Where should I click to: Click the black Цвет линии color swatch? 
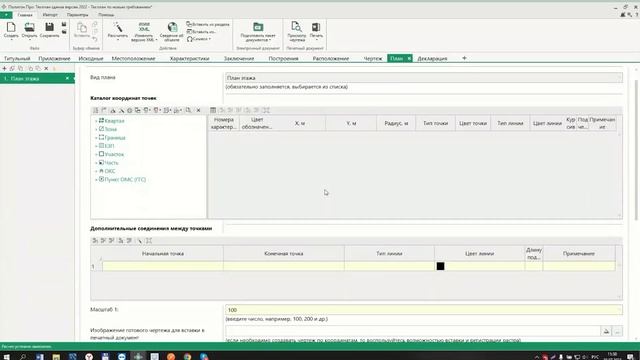click(440, 266)
